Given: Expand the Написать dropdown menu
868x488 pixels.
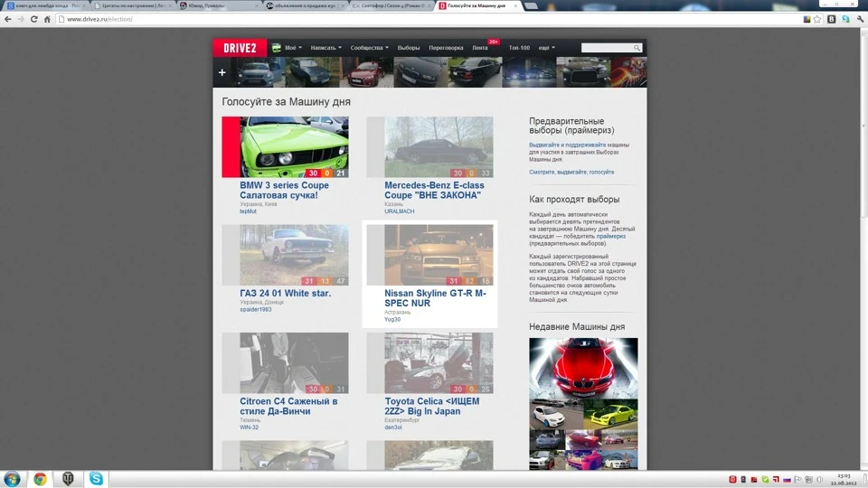Looking at the screenshot, I should 326,48.
